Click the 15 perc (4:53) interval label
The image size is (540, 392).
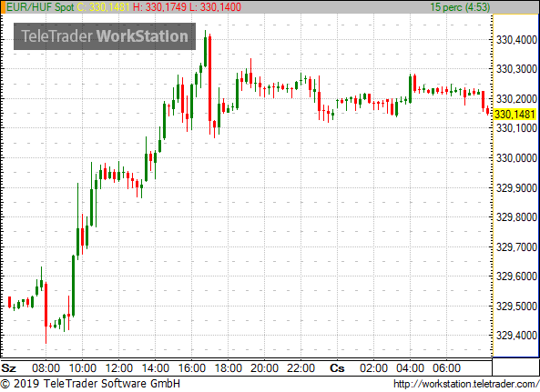tap(460, 7)
